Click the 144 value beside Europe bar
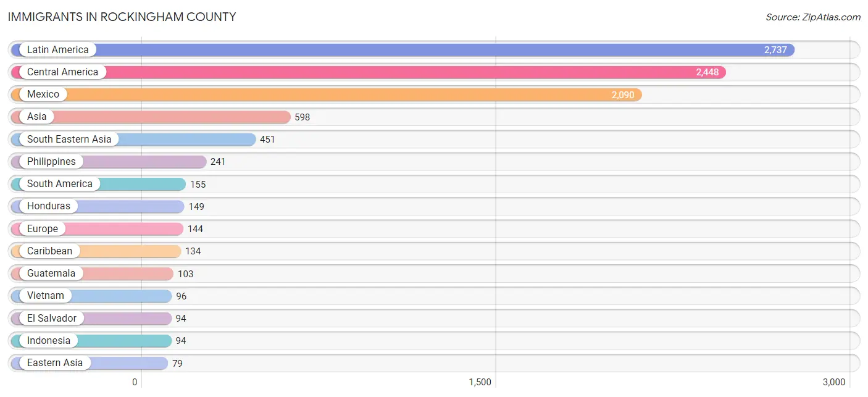868x397 pixels. [x=195, y=229]
